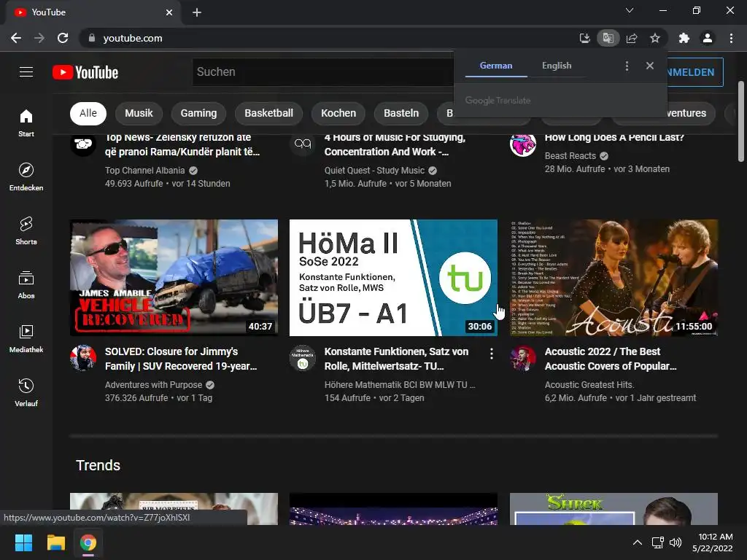Open Quiet Quest - Study Music channel link

374,171
